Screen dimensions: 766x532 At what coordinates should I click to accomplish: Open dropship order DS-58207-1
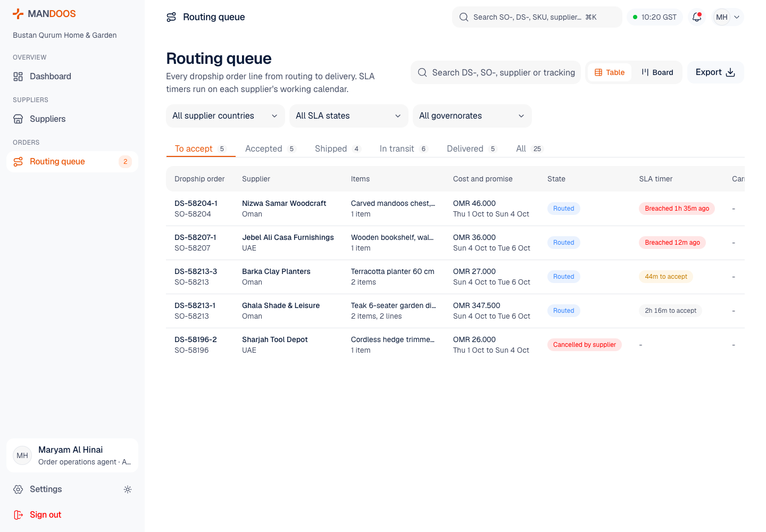(x=195, y=237)
